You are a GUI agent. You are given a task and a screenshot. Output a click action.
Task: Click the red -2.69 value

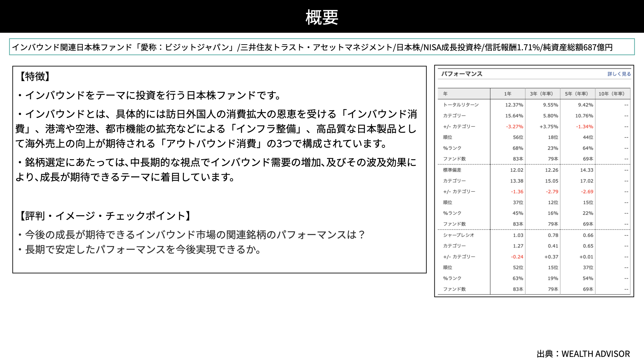click(587, 192)
